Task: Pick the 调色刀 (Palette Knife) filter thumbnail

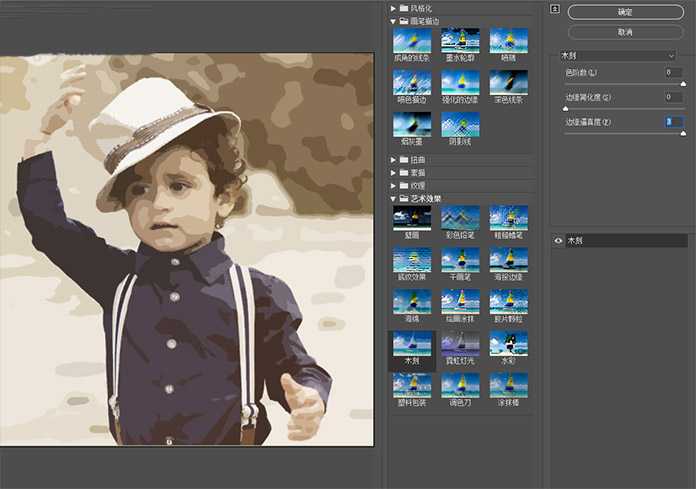Action: (460, 385)
